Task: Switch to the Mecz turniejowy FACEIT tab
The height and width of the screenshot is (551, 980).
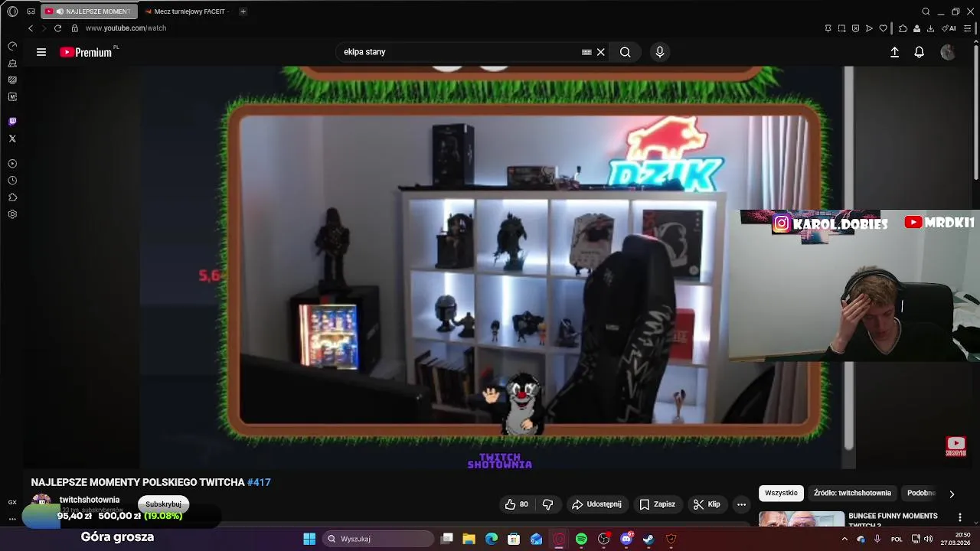Action: [x=187, y=11]
